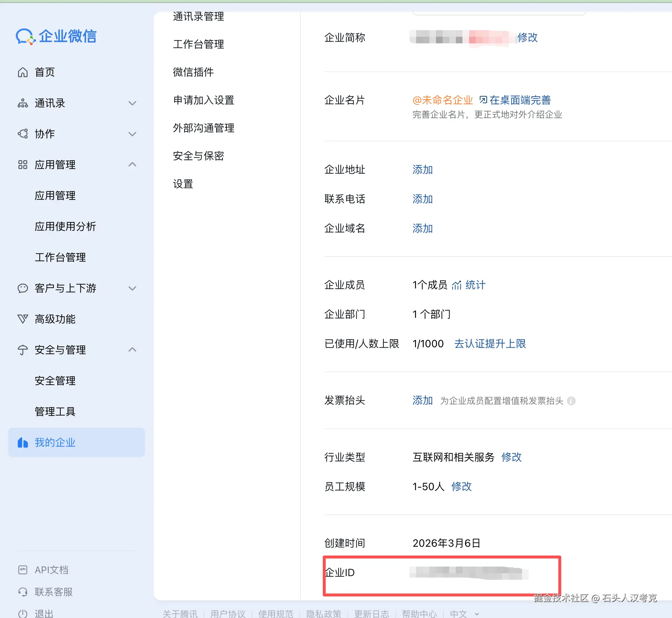Screen dimensions: 672x618
Task: Click 修改 next to 行业类型
Action: [x=512, y=457]
